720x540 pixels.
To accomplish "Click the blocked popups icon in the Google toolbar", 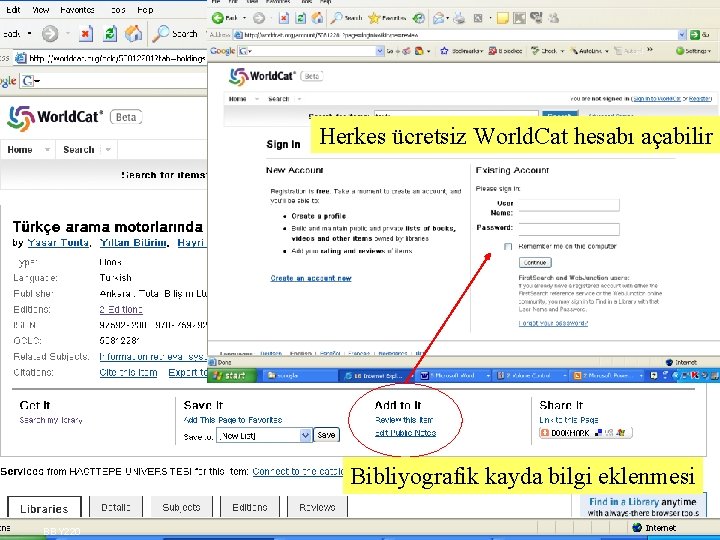I will 492,51.
